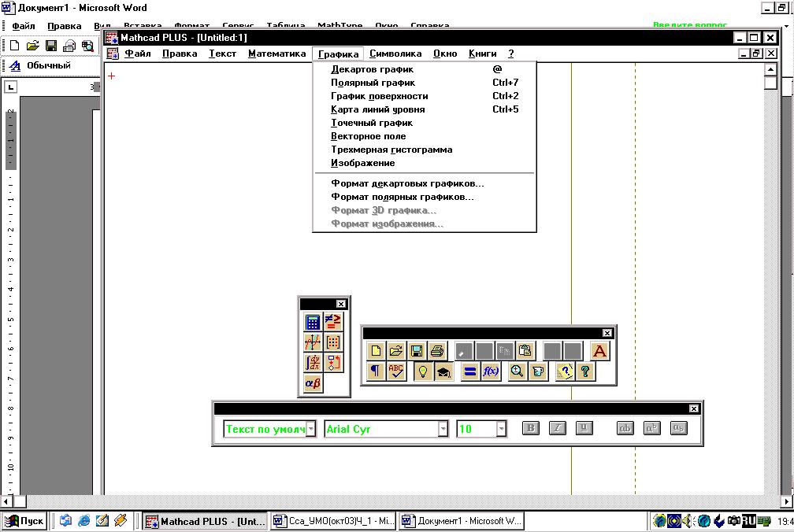Click Word's Save diskette icon
The height and width of the screenshot is (532, 794).
pos(51,46)
